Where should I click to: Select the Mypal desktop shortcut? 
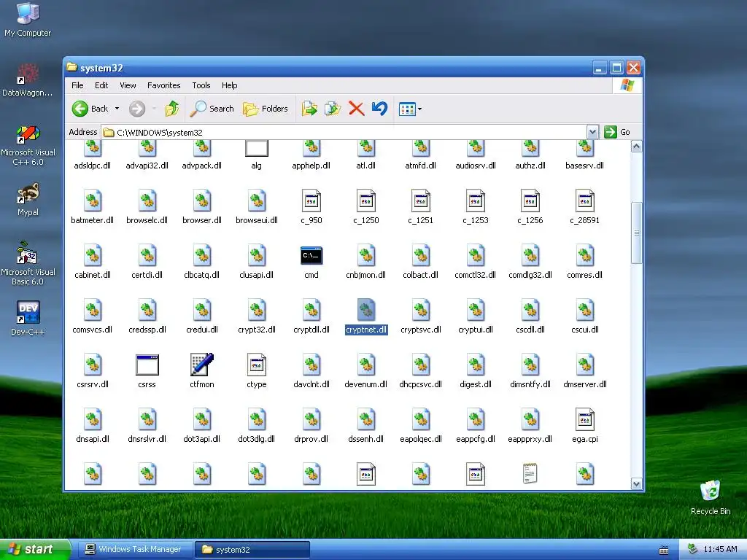pyautogui.click(x=28, y=200)
